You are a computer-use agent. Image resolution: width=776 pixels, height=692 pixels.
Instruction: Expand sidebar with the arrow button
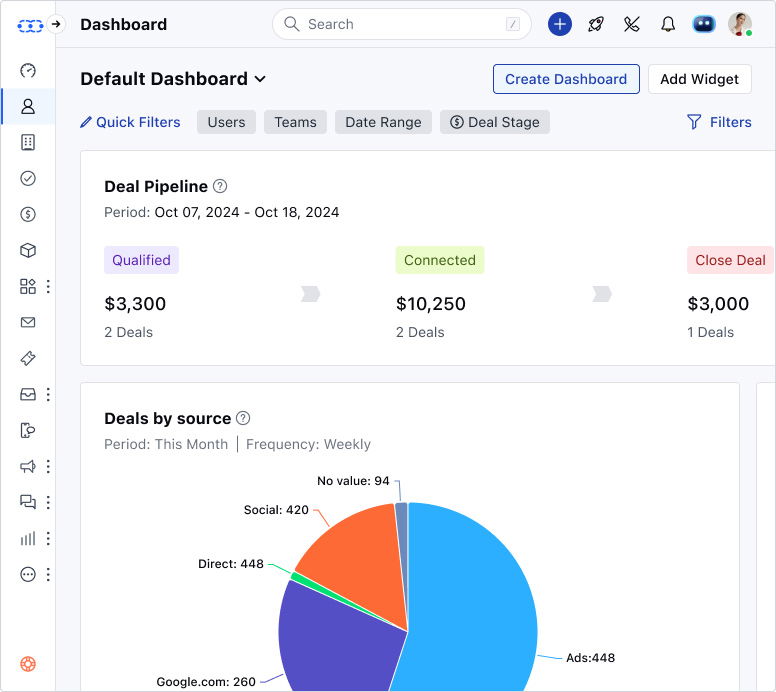[x=56, y=24]
